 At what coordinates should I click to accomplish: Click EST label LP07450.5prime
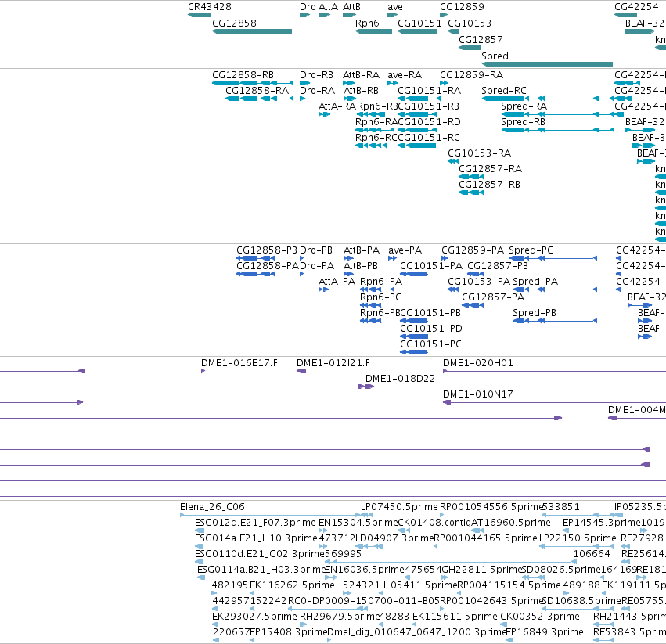[x=399, y=507]
